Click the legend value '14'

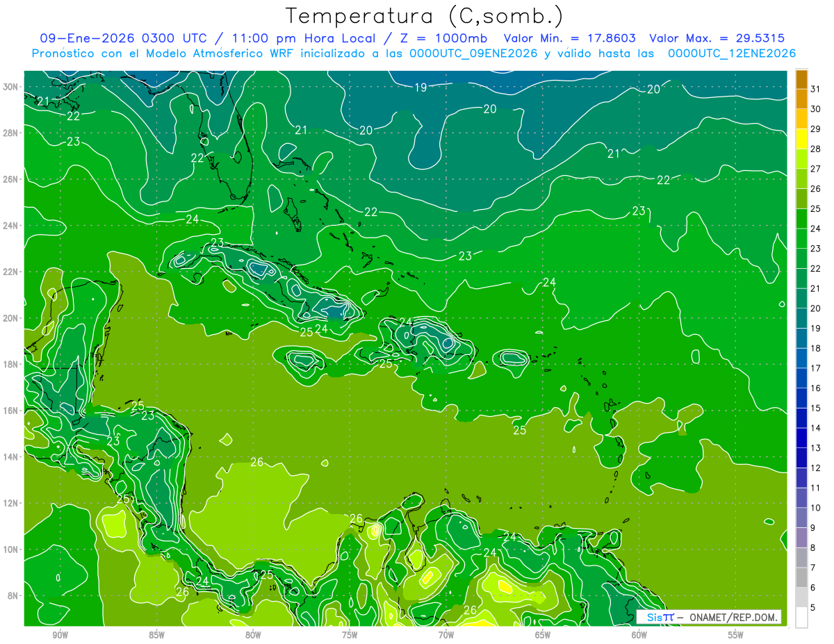815,428
